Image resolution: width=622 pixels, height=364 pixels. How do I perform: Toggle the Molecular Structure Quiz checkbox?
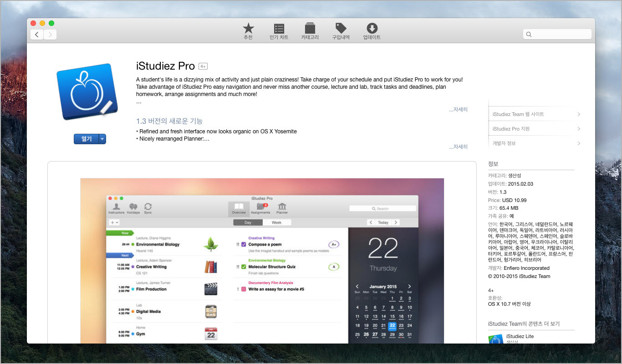pos(244,267)
